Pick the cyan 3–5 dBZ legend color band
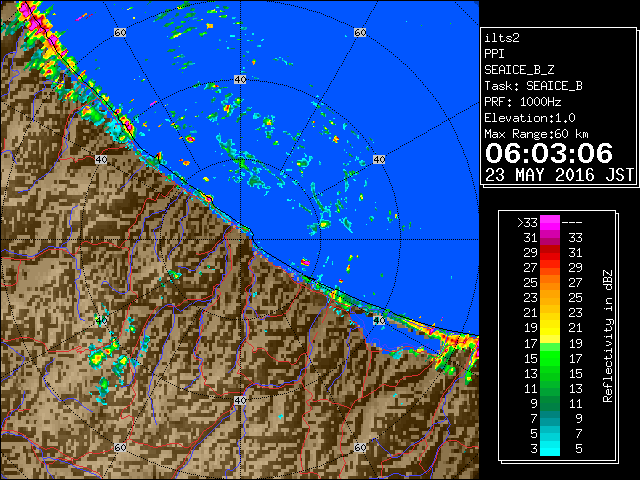640x480 pixels. click(x=550, y=448)
